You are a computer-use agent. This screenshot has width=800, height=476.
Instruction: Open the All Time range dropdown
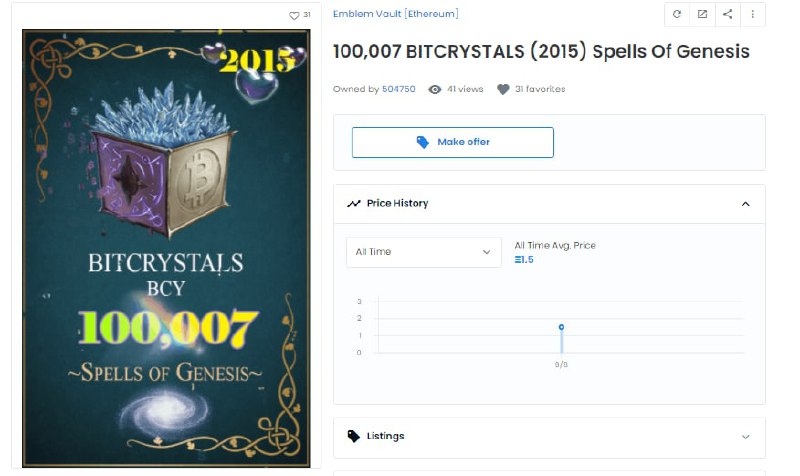423,252
